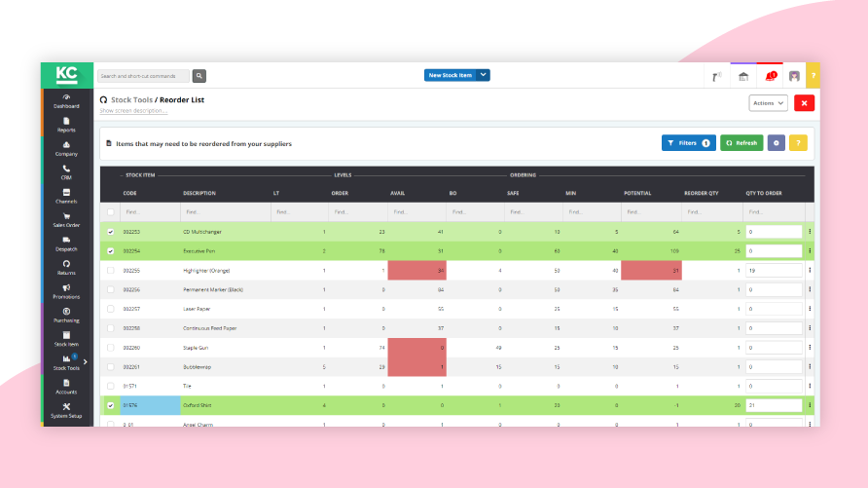Screen dimensions: 868x488
Task: Sort by the POTENTIAL column header
Action: click(637, 193)
